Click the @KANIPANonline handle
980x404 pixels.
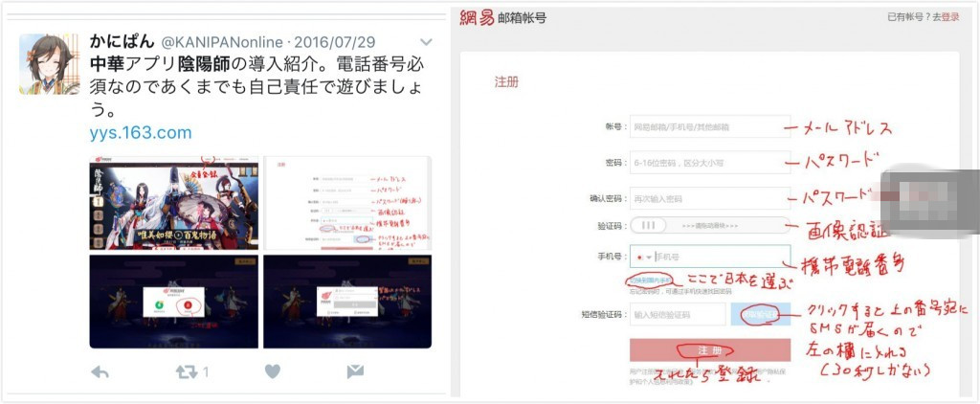click(223, 42)
